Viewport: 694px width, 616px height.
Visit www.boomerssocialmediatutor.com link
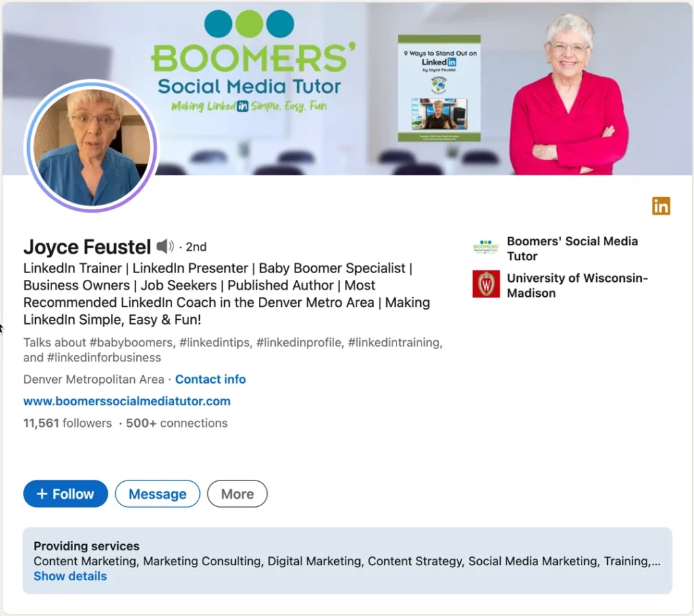pyautogui.click(x=127, y=401)
